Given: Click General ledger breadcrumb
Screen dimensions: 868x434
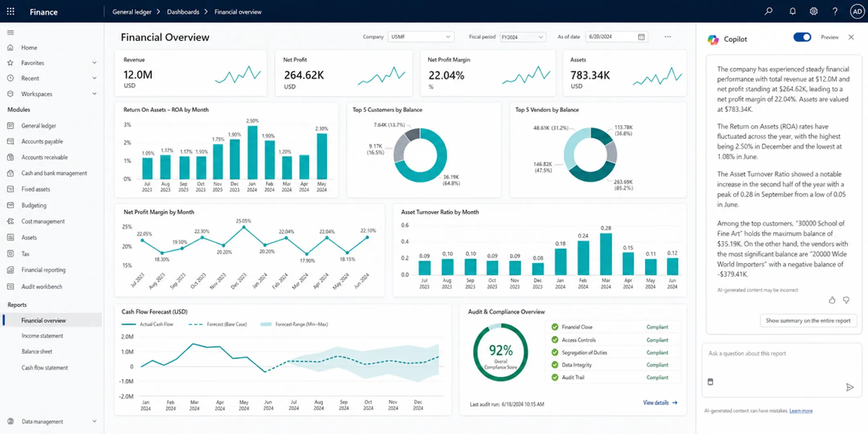Looking at the screenshot, I should pyautogui.click(x=132, y=12).
